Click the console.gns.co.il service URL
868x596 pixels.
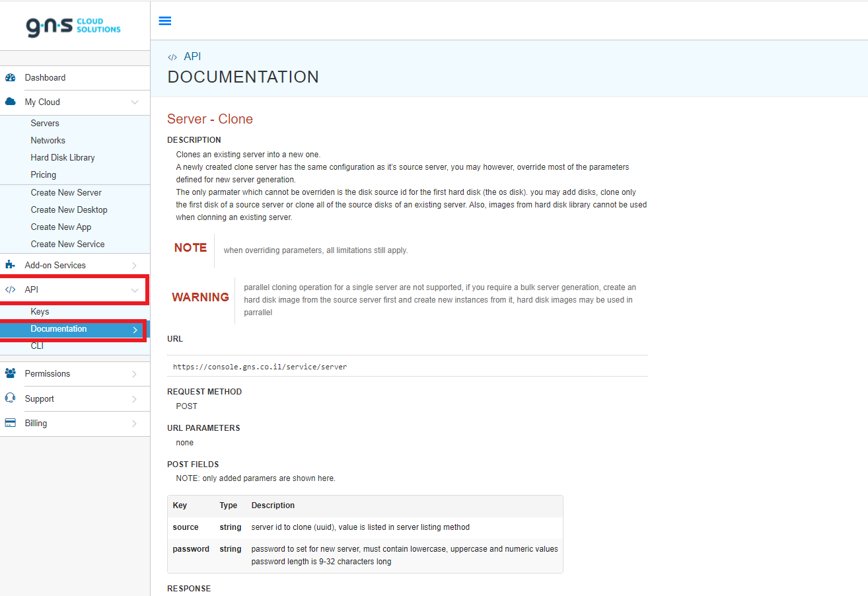(260, 366)
